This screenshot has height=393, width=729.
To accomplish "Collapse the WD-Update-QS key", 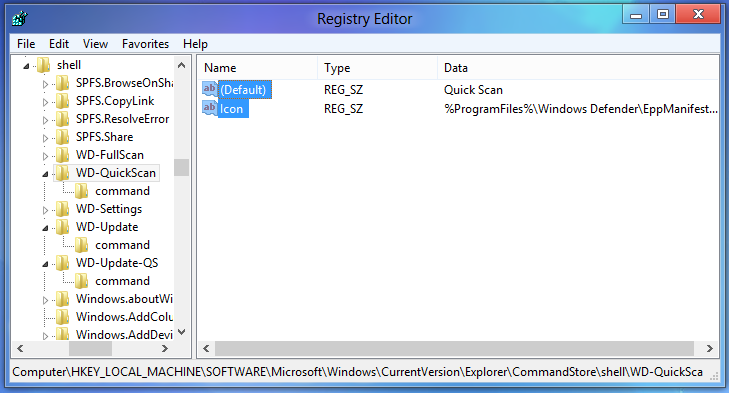I will tap(45, 264).
